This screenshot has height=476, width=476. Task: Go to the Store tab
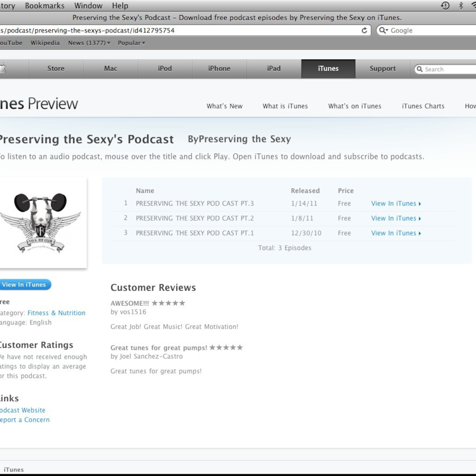(56, 69)
